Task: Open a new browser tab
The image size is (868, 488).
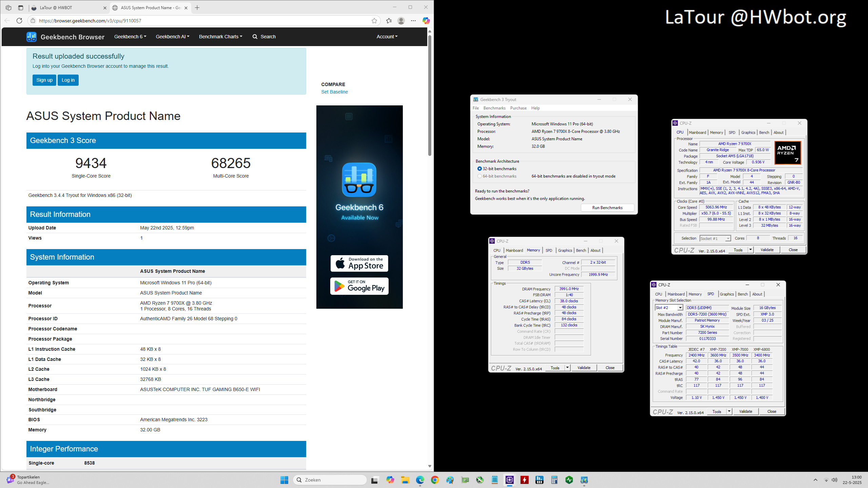Action: tap(197, 7)
